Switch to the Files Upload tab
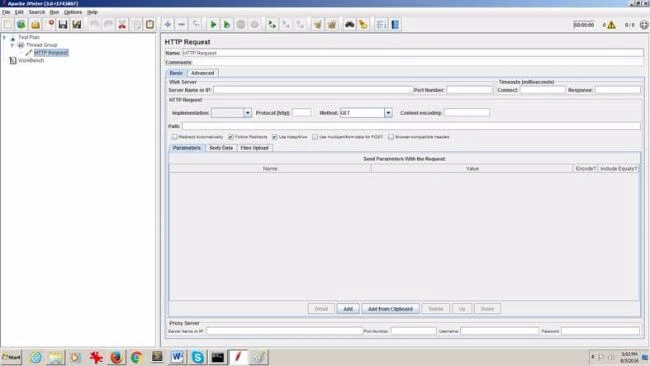The image size is (650, 366). 255,148
